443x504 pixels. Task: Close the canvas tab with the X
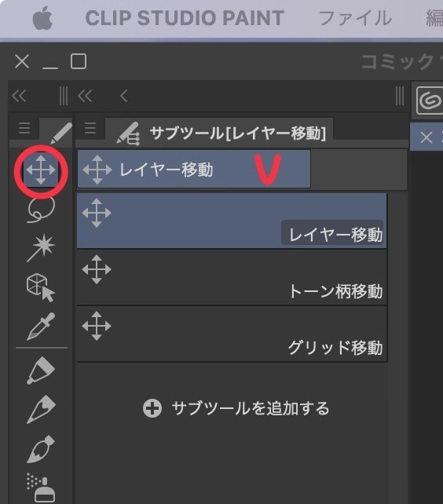427,138
